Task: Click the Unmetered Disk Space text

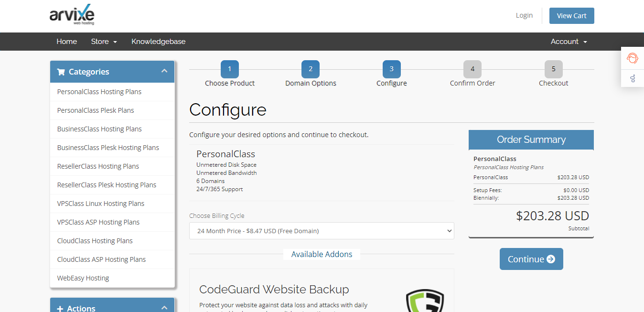Action: tap(226, 165)
